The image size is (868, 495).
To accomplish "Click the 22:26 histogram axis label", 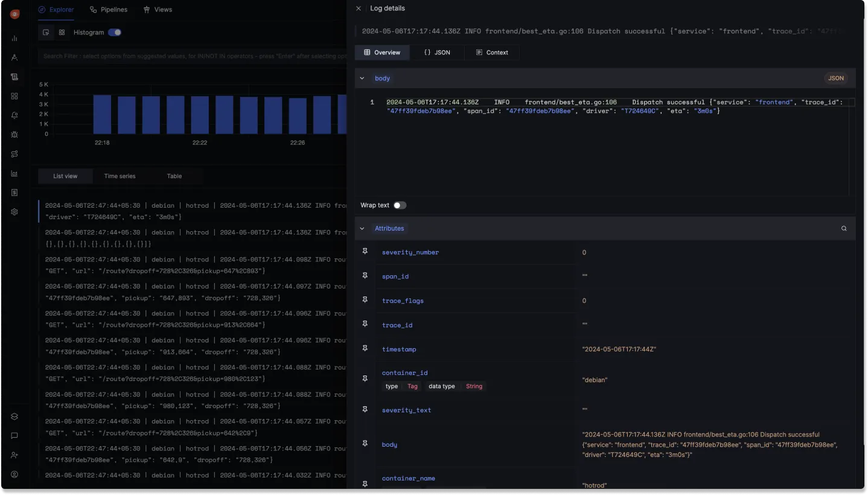I will (298, 142).
